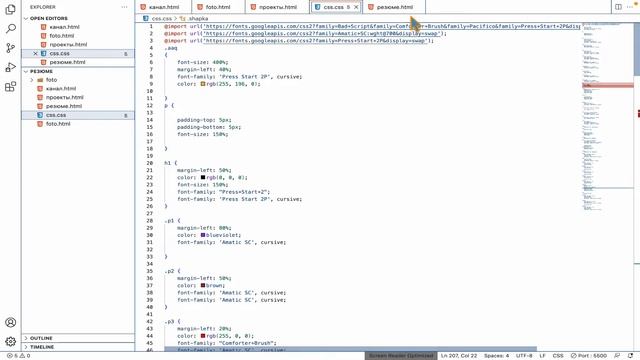Click the red color swatch on line 44
Screen dimensions: 640x360
tap(203, 336)
